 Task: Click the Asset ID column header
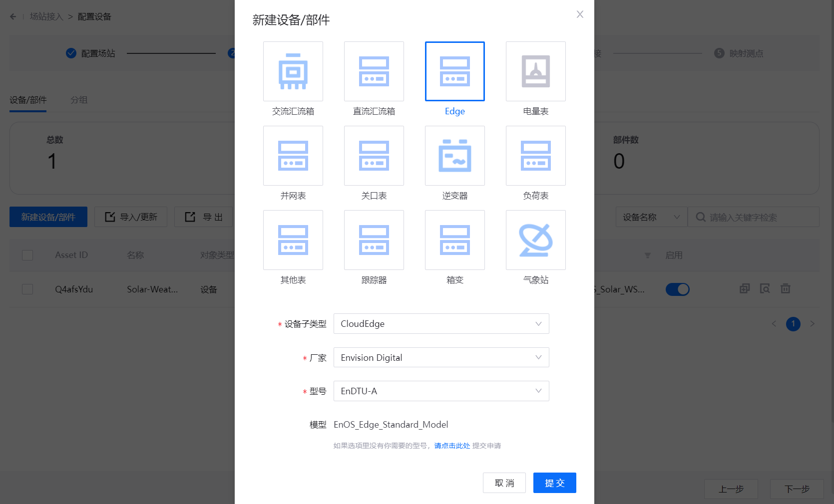tap(71, 255)
